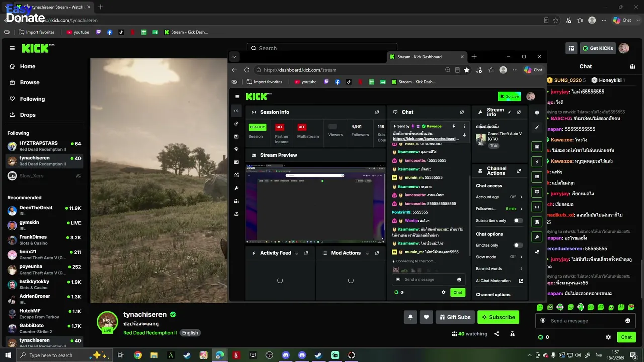Open HYZTRAPSTARS channel in Following list
Screen dimensions: 644x362
coord(44,146)
